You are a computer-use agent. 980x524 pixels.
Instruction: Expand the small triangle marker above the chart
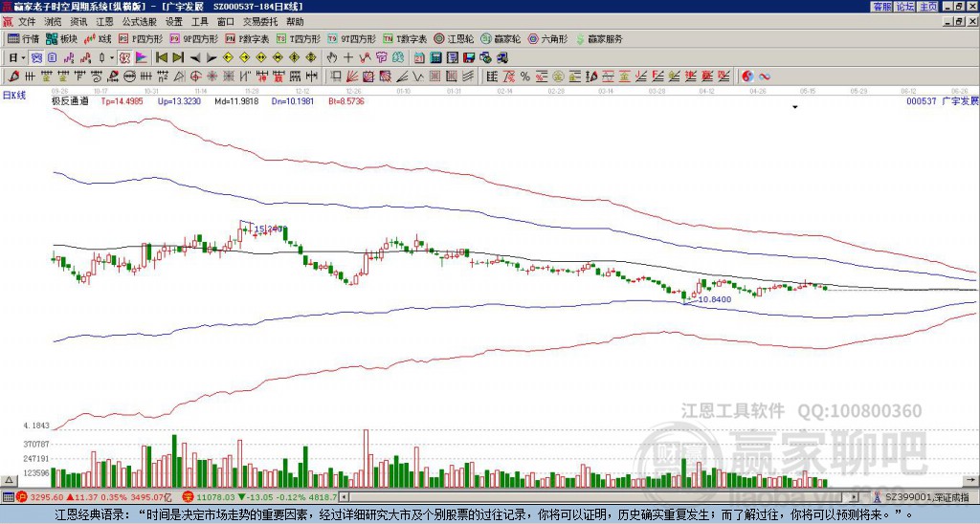[x=794, y=107]
